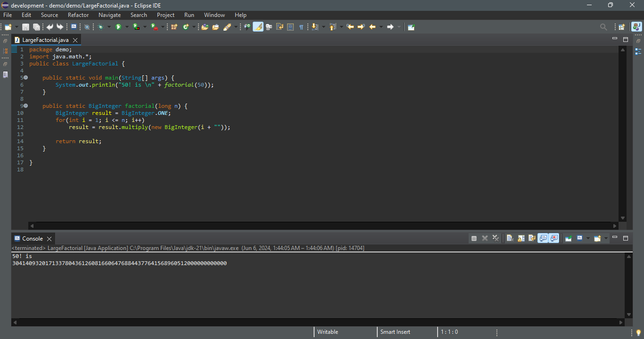
Task: Close the LargeFactorial.java tab
Action: (x=75, y=40)
